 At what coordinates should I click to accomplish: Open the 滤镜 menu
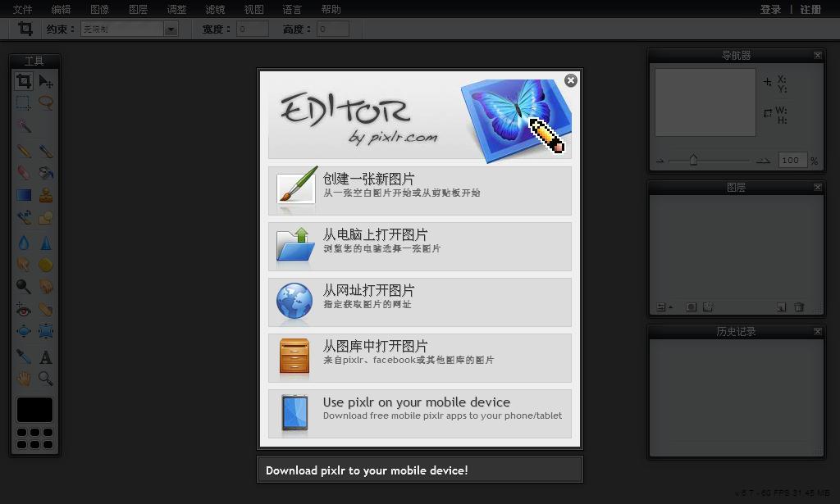click(x=215, y=10)
